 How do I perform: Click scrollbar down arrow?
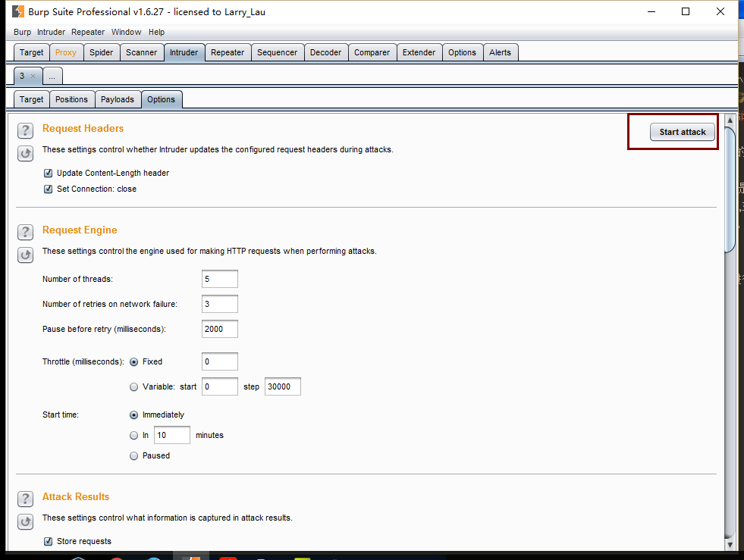pos(730,545)
